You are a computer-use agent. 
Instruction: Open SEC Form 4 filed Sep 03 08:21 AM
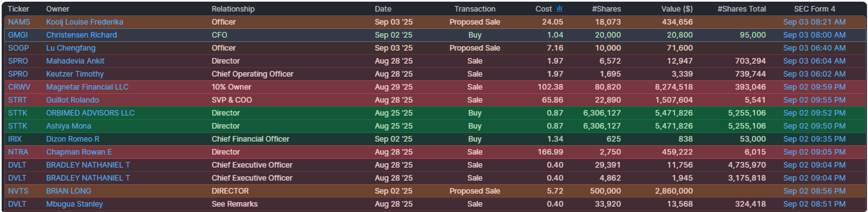814,22
